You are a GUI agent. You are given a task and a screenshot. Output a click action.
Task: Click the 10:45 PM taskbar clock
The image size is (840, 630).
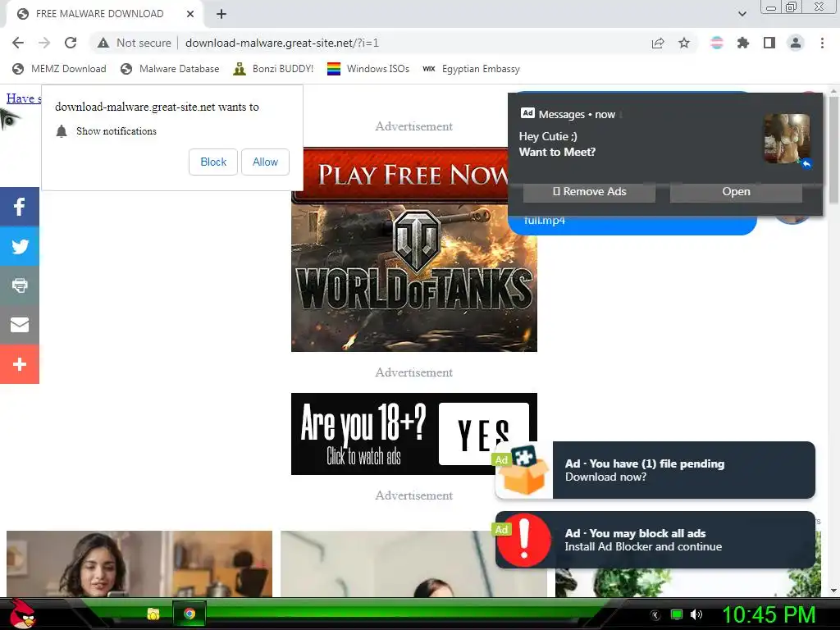[769, 614]
